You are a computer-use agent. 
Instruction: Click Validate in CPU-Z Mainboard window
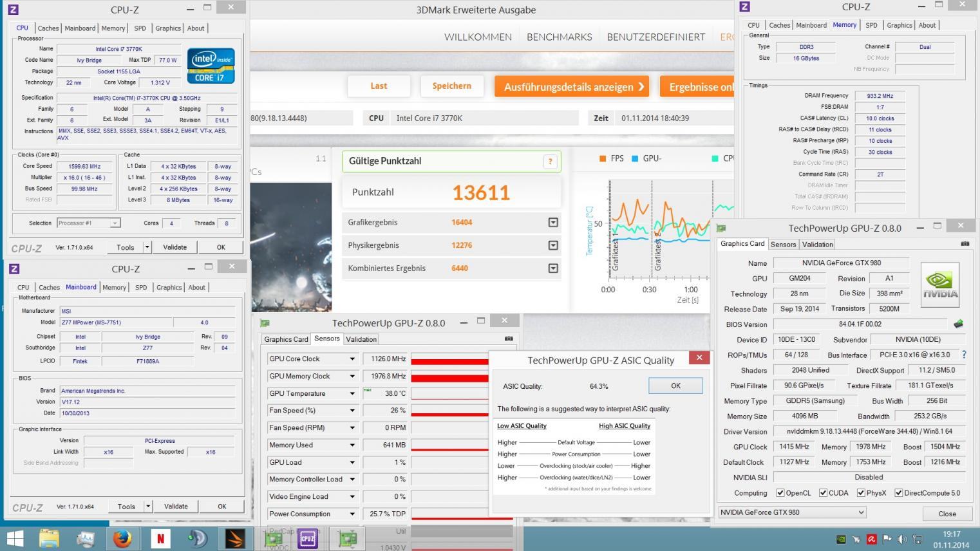[x=176, y=507]
